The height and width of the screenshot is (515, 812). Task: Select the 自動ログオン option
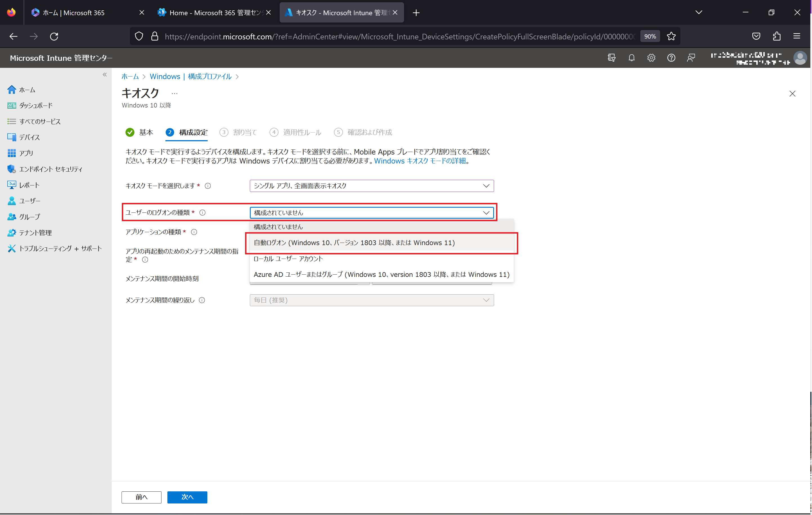coord(382,243)
